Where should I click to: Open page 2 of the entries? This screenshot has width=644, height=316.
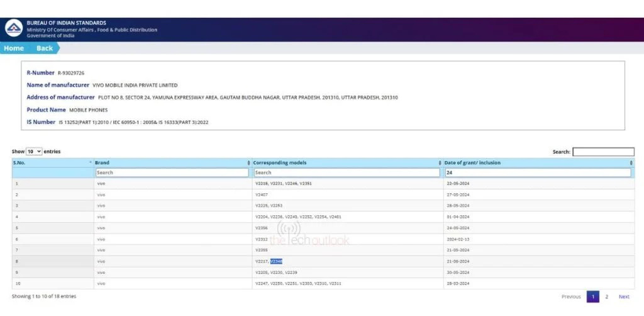[x=607, y=296]
